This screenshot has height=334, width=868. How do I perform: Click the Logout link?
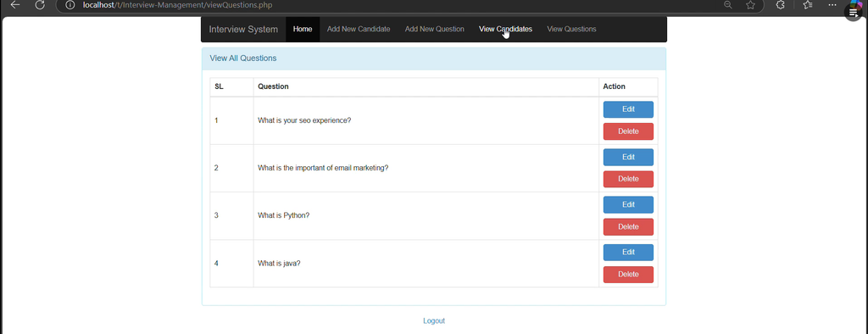click(434, 320)
